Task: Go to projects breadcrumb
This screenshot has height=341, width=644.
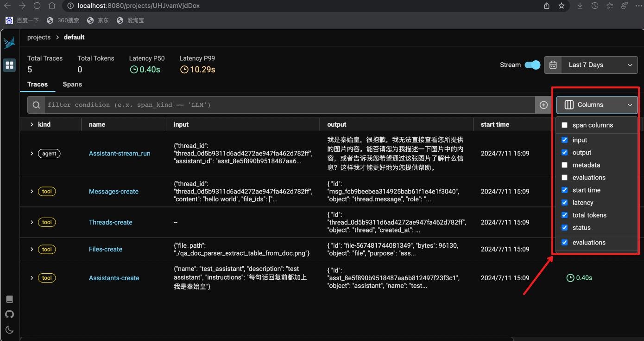Action: click(x=39, y=37)
